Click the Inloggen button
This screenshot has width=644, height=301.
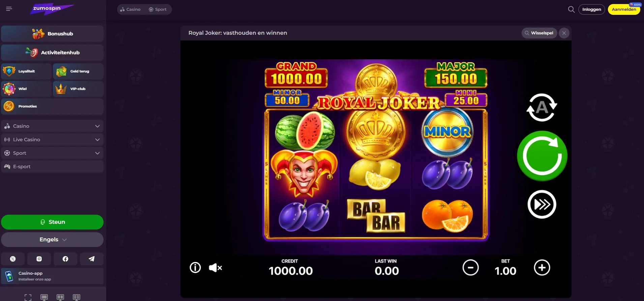click(x=592, y=9)
